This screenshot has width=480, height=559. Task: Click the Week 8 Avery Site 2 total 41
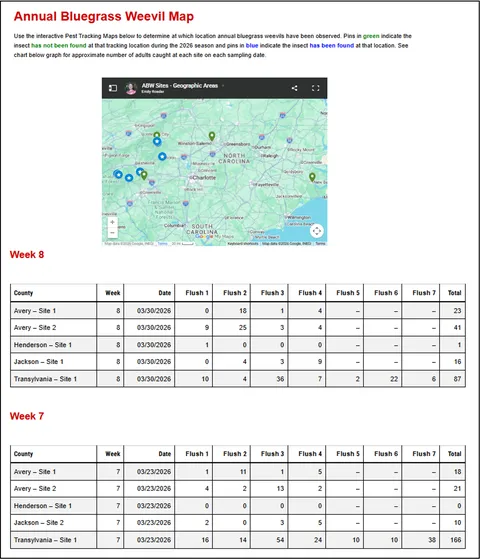pyautogui.click(x=457, y=328)
